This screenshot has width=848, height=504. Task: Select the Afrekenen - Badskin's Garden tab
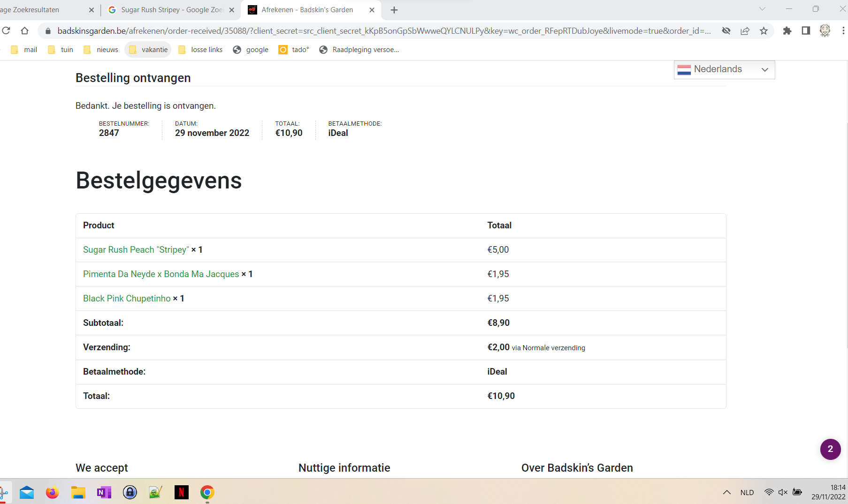coord(311,10)
